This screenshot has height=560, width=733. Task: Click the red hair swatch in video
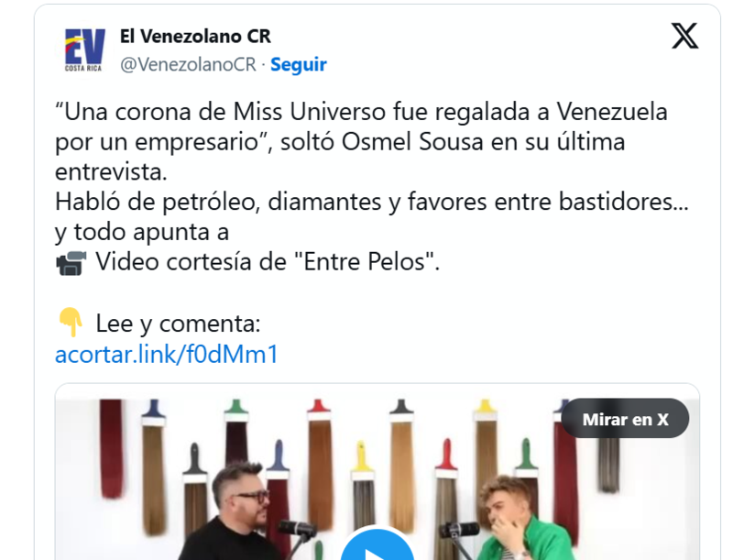pos(111,448)
